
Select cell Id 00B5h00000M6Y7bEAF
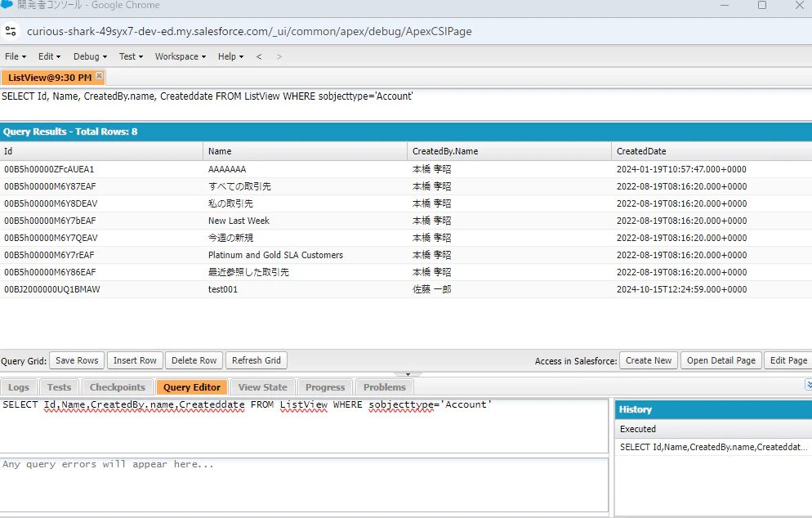tap(101, 221)
